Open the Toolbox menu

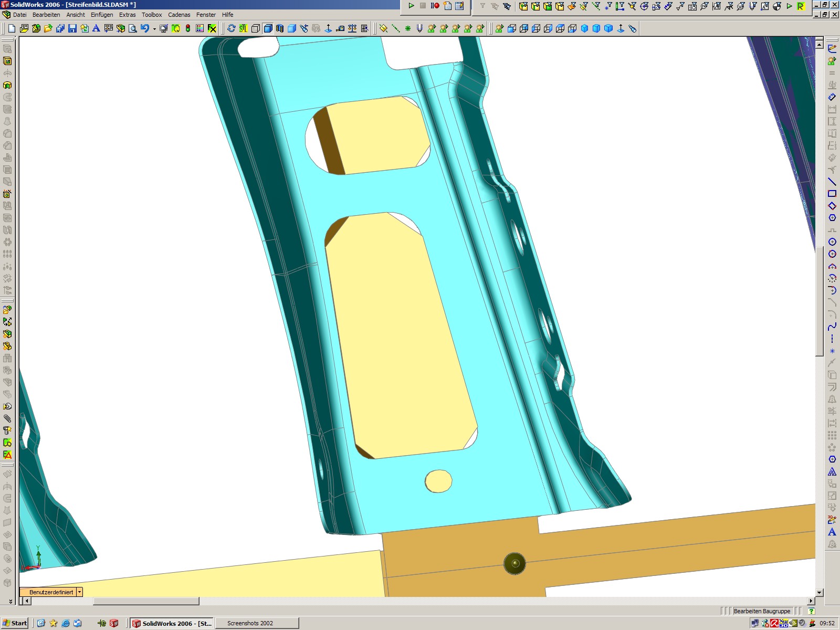(x=152, y=15)
